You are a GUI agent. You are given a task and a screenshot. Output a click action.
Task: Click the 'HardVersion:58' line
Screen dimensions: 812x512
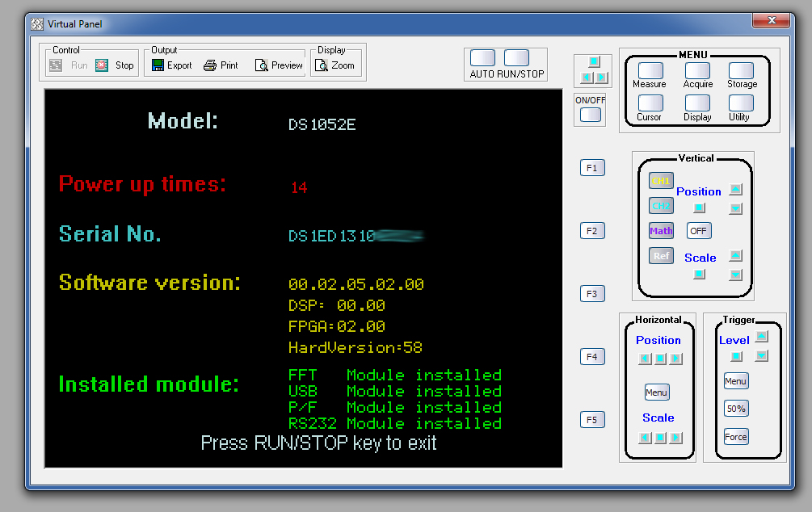tap(356, 347)
